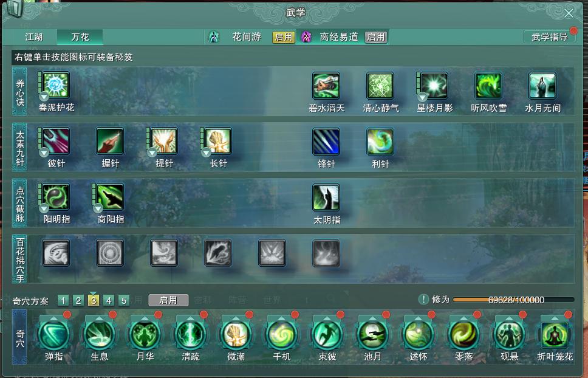Open the up-arrow expander above 弹指
The height and width of the screenshot is (378, 588).
pyautogui.click(x=54, y=318)
